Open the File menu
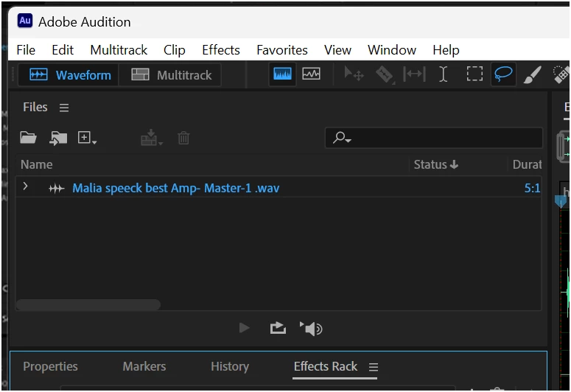 coord(26,50)
